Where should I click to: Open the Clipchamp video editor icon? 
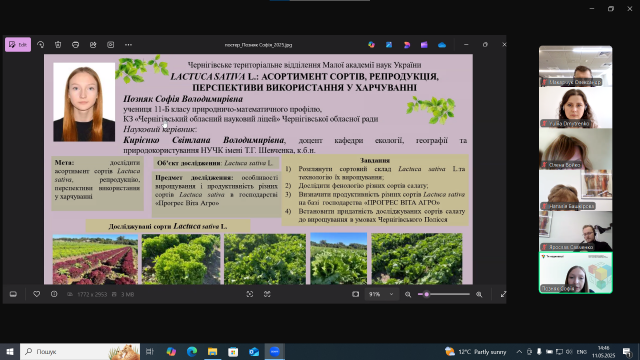point(424,45)
